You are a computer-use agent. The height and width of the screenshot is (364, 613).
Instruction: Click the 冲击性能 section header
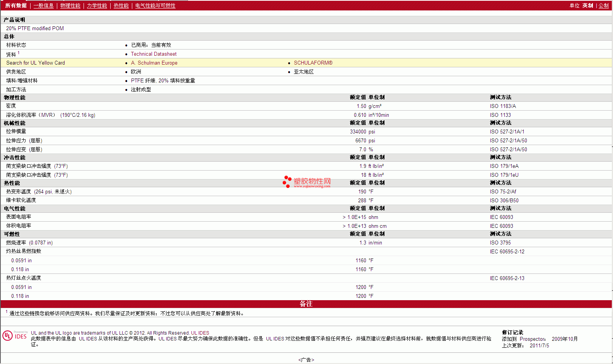pos(14,158)
